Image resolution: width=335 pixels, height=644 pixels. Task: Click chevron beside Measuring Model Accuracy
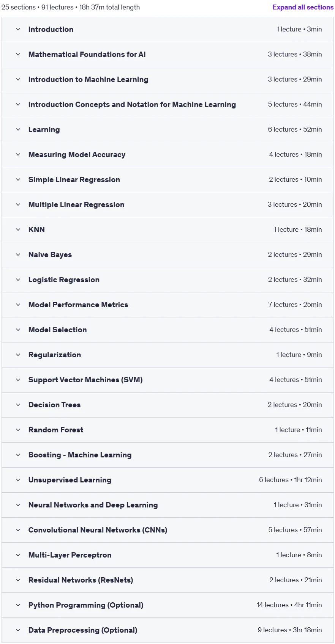pyautogui.click(x=18, y=154)
